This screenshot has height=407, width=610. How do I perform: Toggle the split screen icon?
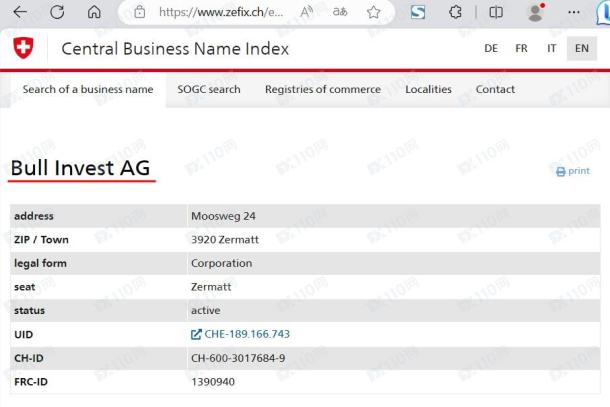(496, 12)
